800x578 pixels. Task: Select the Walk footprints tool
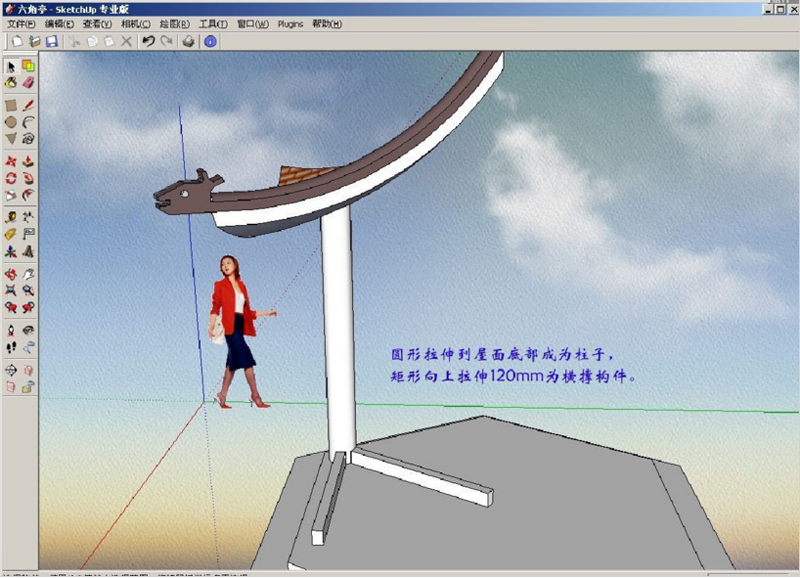11,348
